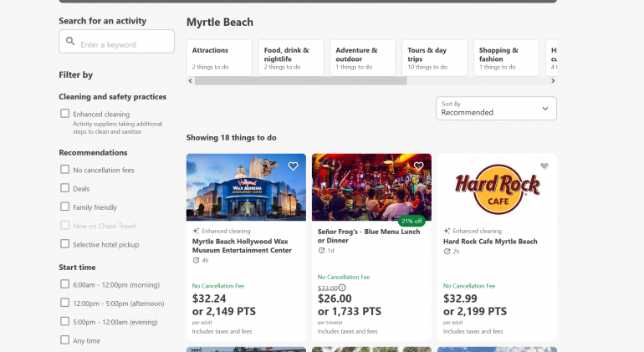The width and height of the screenshot is (644, 352).
Task: Click heart icon on Señor Frog's card
Action: tap(418, 166)
